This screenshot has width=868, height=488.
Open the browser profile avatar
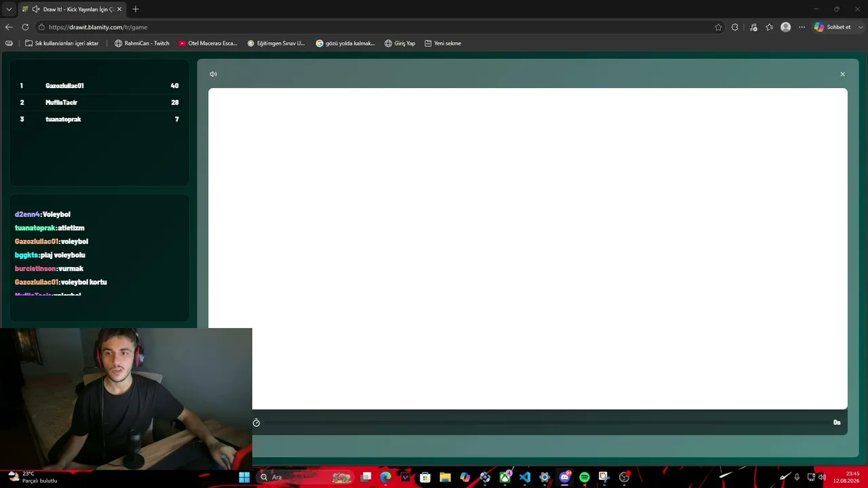click(x=785, y=27)
